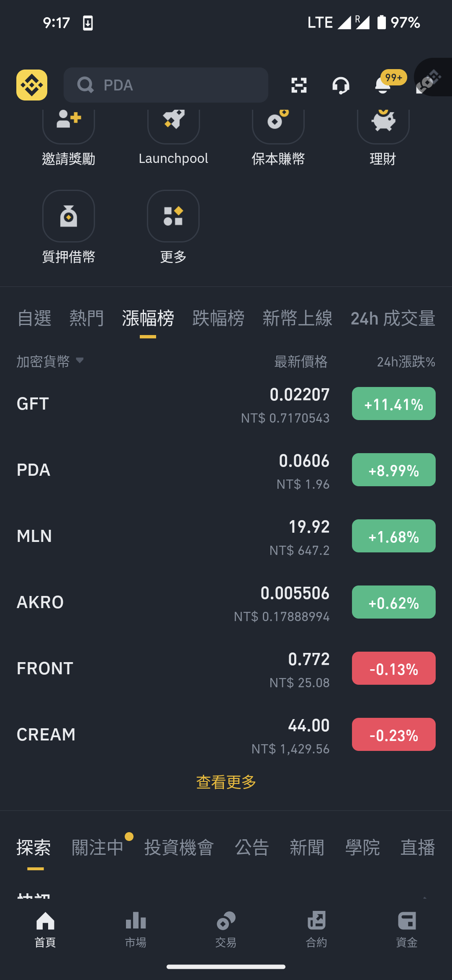Open the PDA coin row
The height and width of the screenshot is (980, 452).
pyautogui.click(x=226, y=470)
